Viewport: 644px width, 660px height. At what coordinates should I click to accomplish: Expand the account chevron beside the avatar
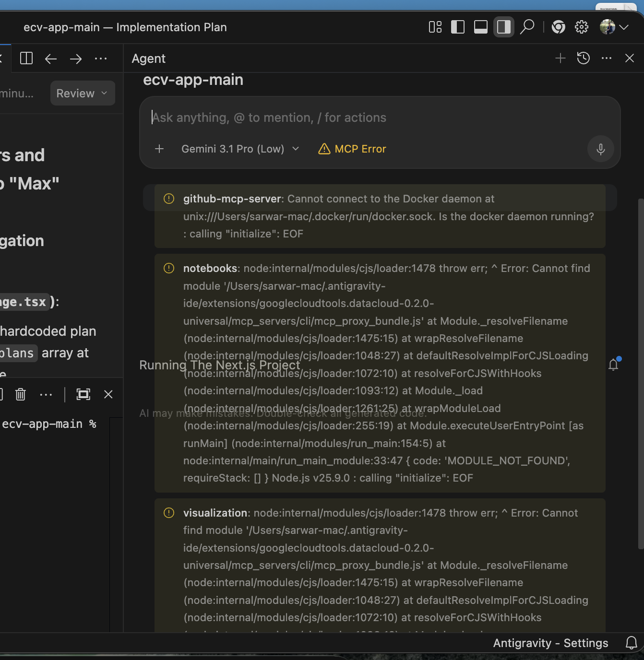point(624,27)
